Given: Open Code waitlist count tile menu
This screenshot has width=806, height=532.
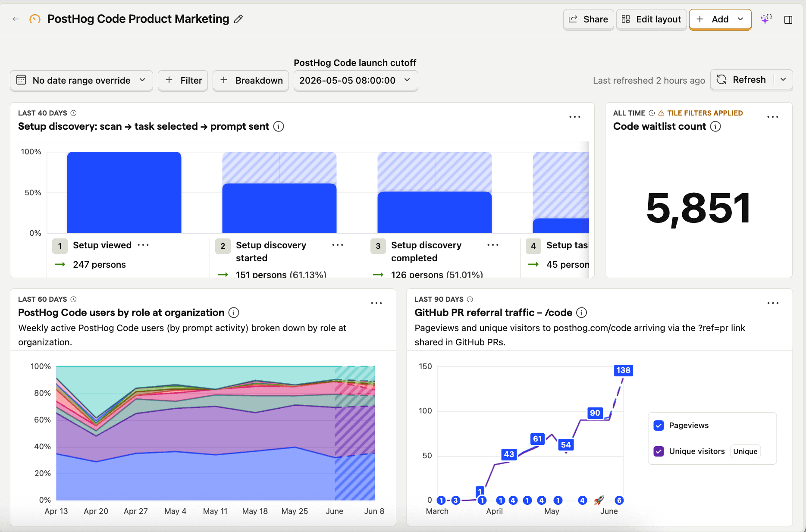Looking at the screenshot, I should click(773, 117).
